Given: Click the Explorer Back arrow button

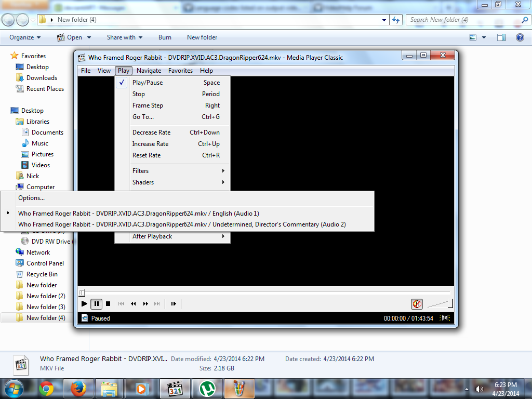Looking at the screenshot, I should click(8, 20).
